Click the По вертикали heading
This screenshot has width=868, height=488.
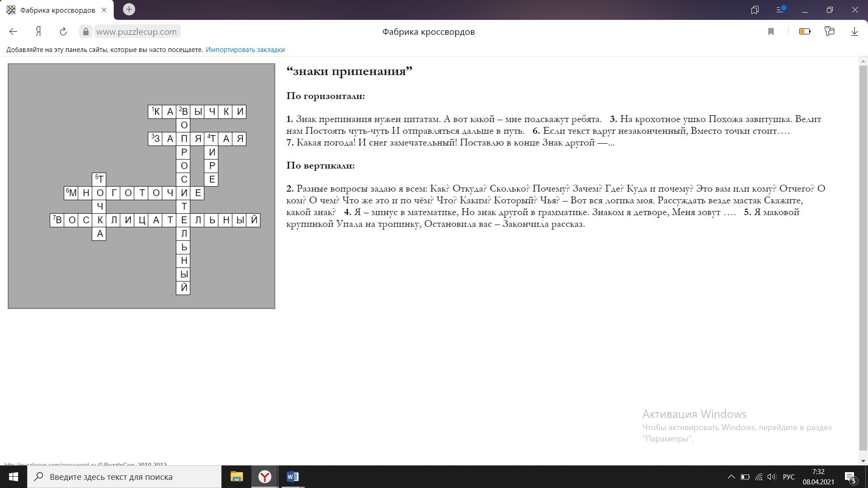coord(321,165)
